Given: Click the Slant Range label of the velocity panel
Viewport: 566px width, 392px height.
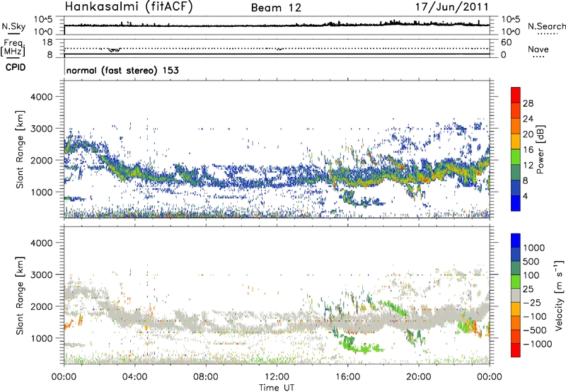Looking at the screenshot, I should (20, 296).
